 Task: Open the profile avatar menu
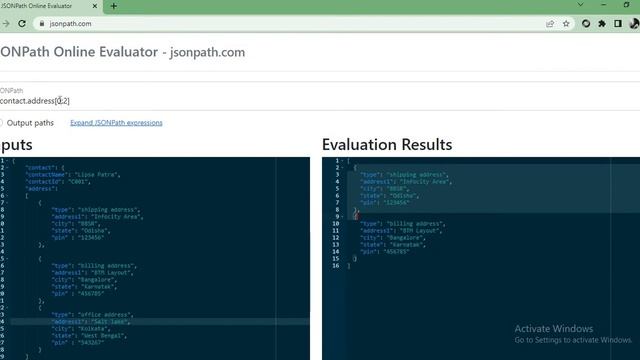pos(634,24)
